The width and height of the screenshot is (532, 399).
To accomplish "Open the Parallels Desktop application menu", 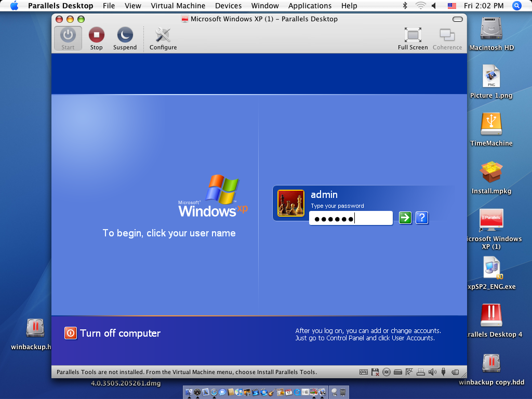I will pos(60,6).
